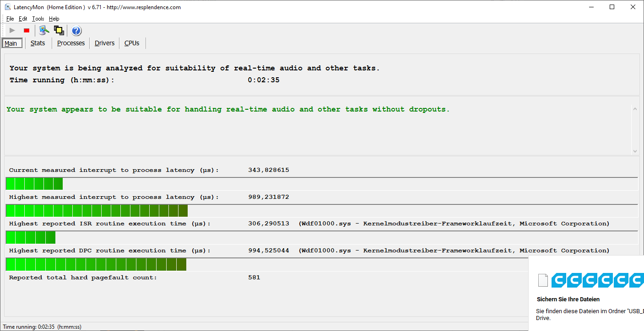Click highest latency value 989,231872

(x=269, y=197)
